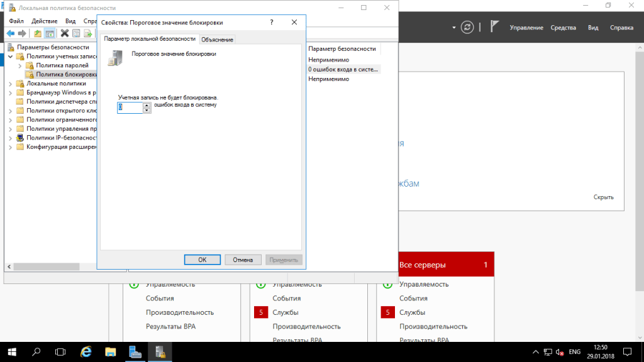Click OK in the properties dialog
Image resolution: width=644 pixels, height=362 pixels.
(202, 260)
